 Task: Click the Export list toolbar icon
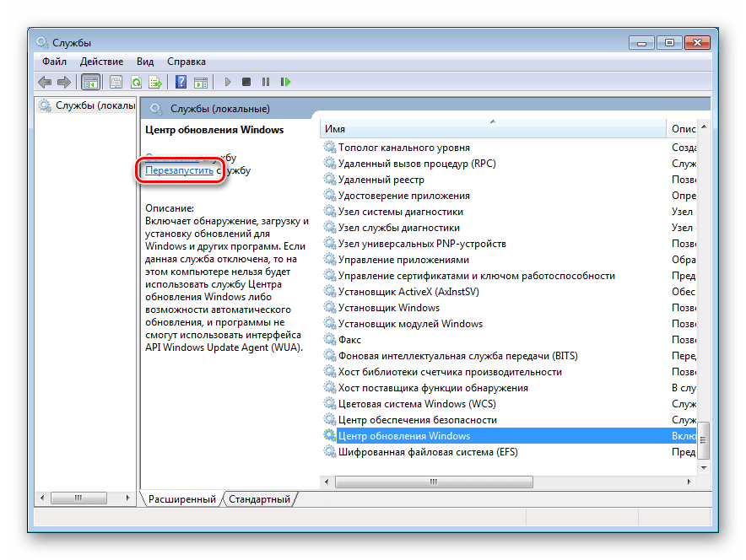tap(155, 82)
